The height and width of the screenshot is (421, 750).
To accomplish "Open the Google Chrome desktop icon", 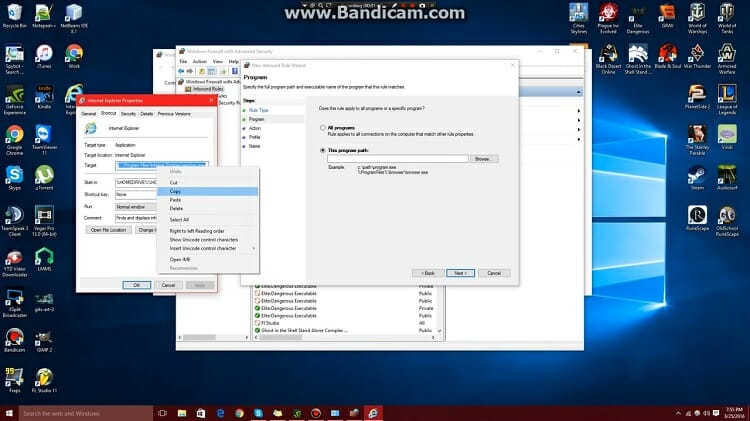I will pyautogui.click(x=14, y=140).
